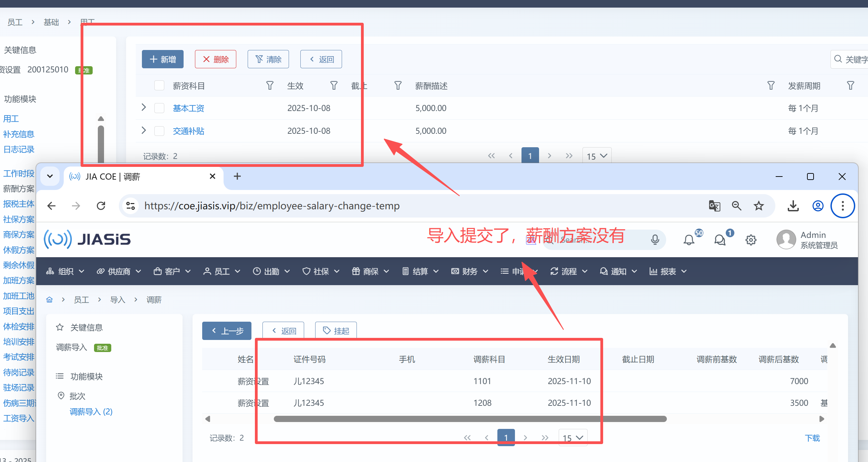The image size is (868, 462).
Task: Check the 基本工资 row checkbox
Action: (x=159, y=108)
